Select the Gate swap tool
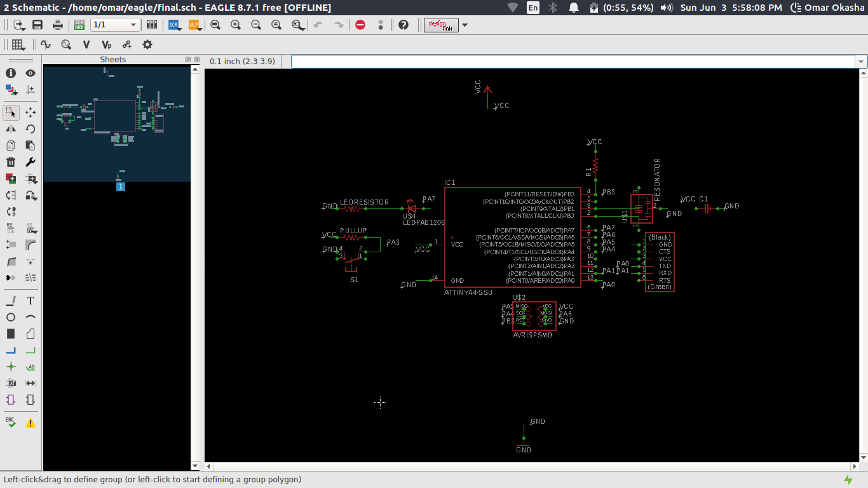The image size is (868, 488). coord(11,212)
